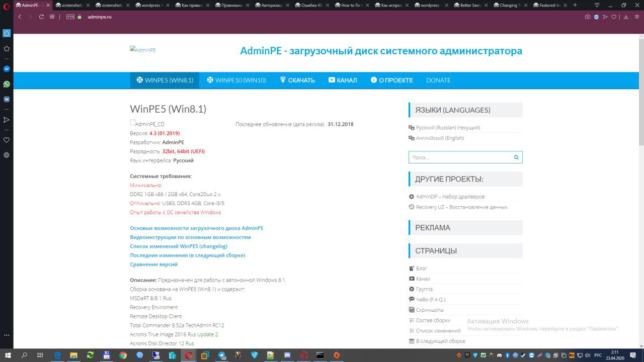
Task: Open Discord from taskbar
Action: pyautogui.click(x=287, y=355)
